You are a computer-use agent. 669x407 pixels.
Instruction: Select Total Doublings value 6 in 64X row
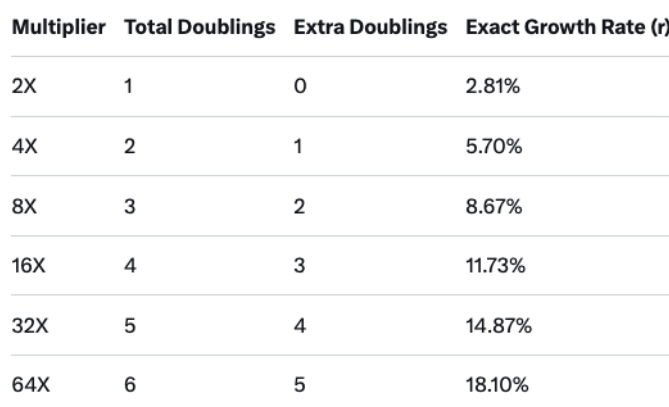point(128,386)
